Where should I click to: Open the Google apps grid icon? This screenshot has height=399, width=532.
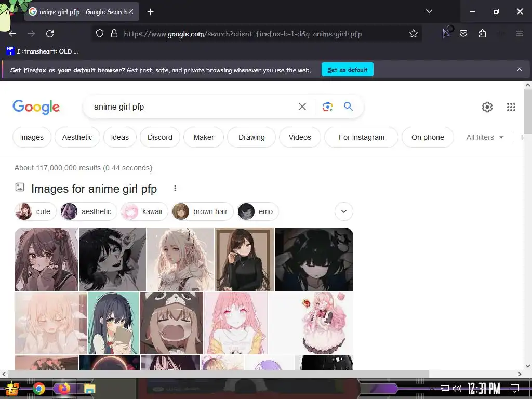pyautogui.click(x=511, y=107)
